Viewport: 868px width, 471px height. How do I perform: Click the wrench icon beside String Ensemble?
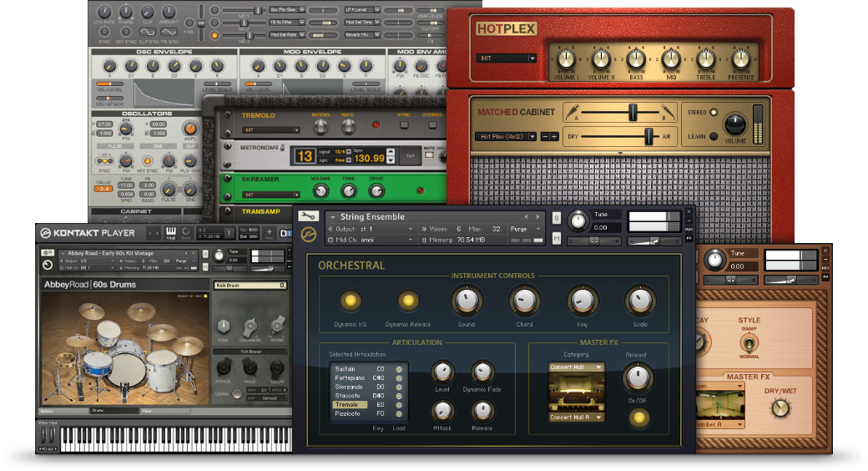(307, 216)
